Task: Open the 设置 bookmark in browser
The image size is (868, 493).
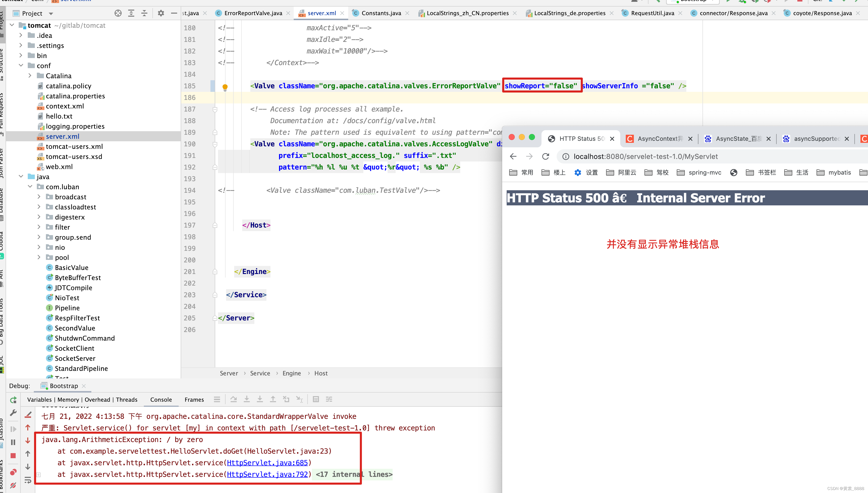Action: pyautogui.click(x=586, y=173)
